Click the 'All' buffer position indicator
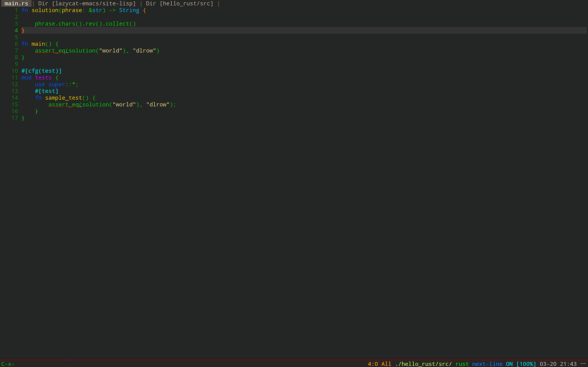Screen dimensions: 588x367 (x=386, y=364)
